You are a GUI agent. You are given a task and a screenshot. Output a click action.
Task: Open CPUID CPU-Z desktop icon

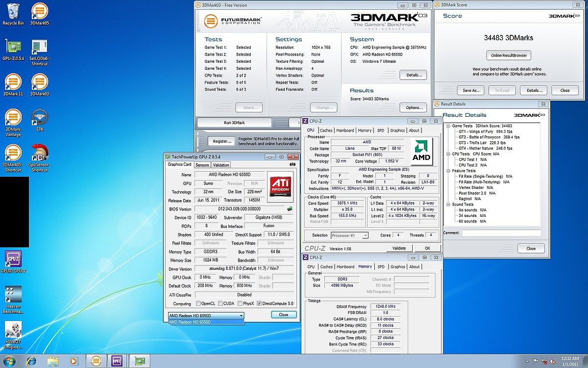coord(13,262)
